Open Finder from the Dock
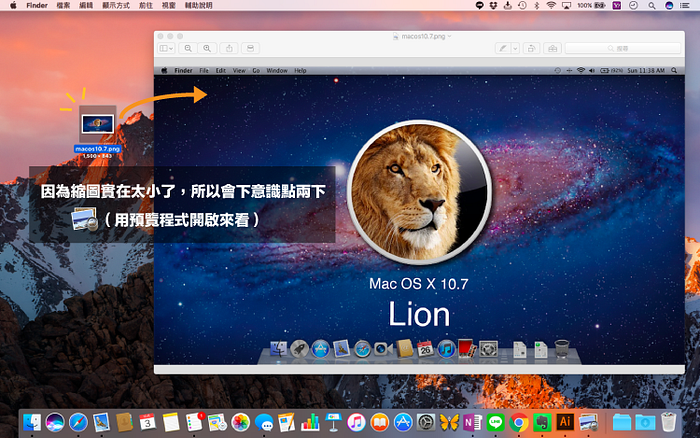 [x=32, y=422]
